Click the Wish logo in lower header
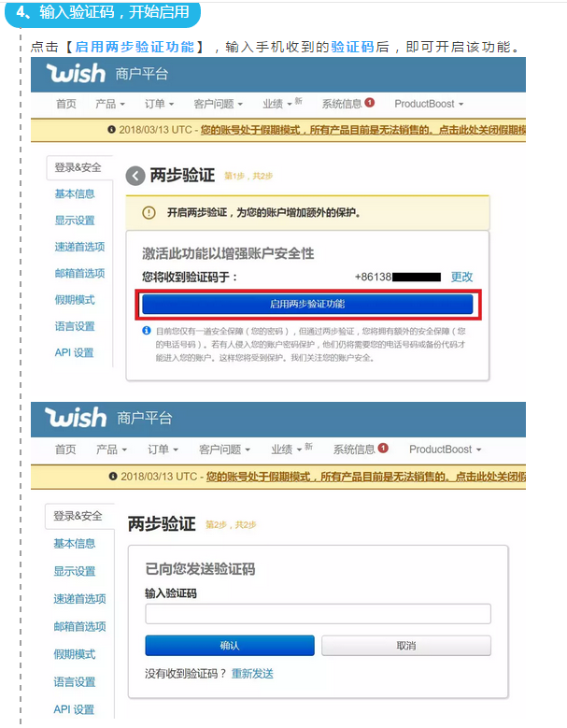Screen dimensions: 567x728 coord(76,418)
